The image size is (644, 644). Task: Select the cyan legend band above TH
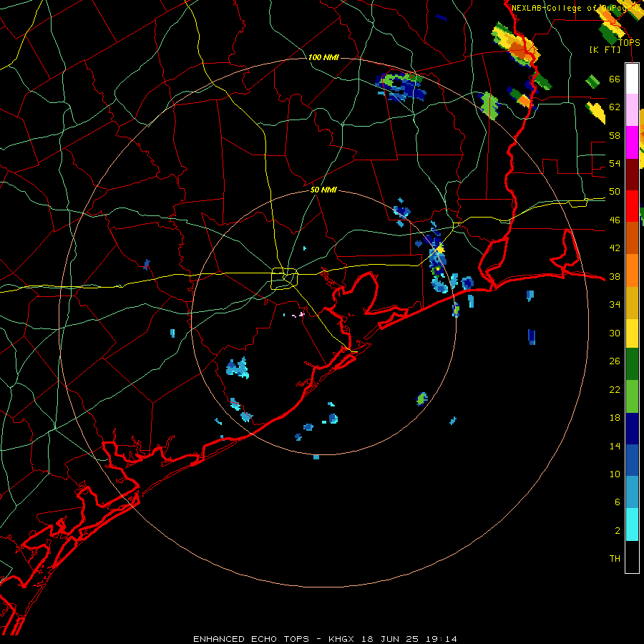[632, 525]
